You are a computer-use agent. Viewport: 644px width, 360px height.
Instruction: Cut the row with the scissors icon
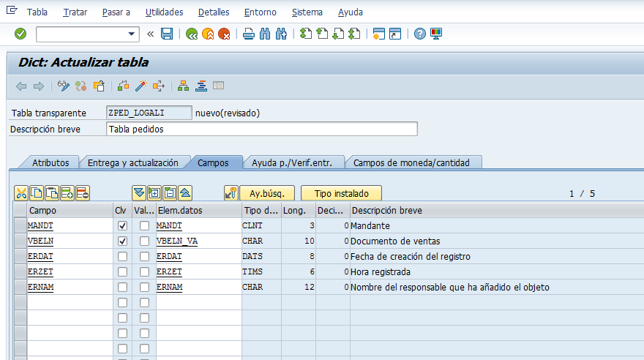pyautogui.click(x=21, y=193)
